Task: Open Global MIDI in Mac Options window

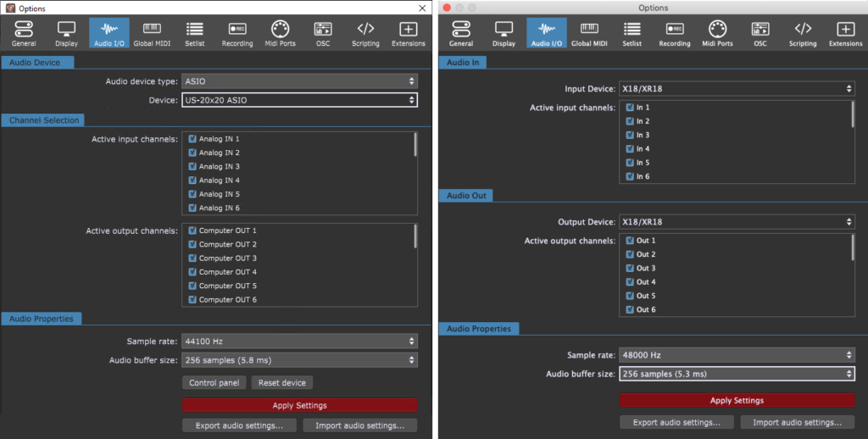Action: click(x=589, y=33)
